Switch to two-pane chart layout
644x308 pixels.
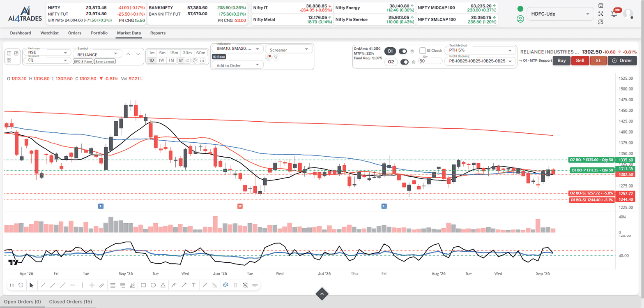pos(9,53)
